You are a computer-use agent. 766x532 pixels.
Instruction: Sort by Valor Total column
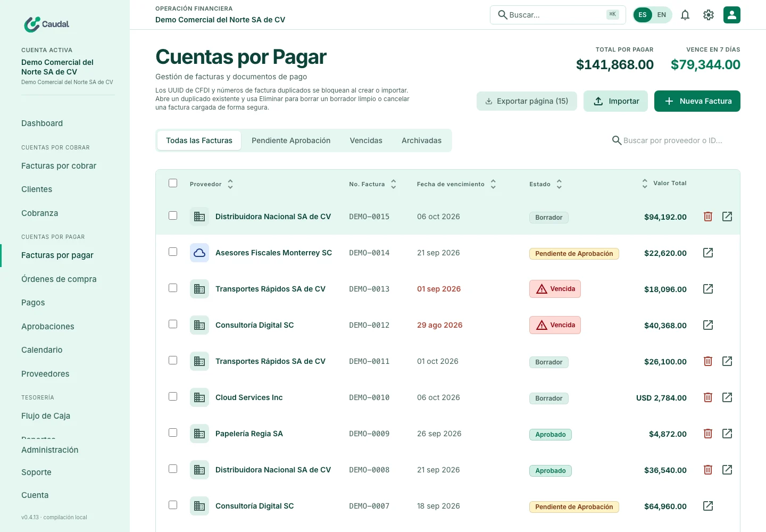[664, 183]
